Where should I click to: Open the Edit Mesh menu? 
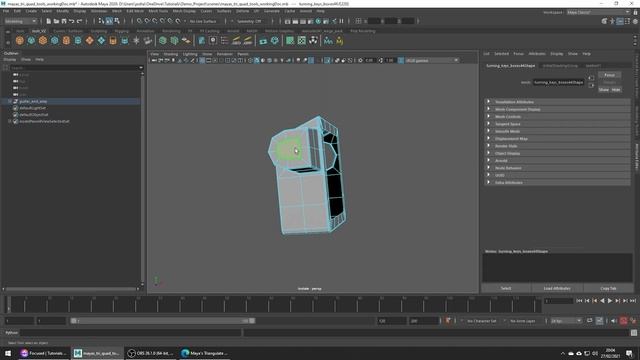click(x=135, y=11)
